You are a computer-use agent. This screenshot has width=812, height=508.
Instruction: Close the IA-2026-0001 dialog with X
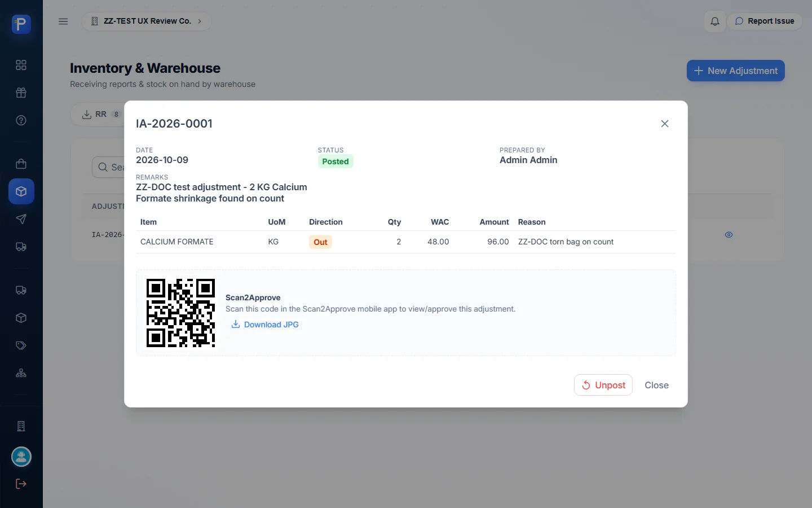pos(665,124)
